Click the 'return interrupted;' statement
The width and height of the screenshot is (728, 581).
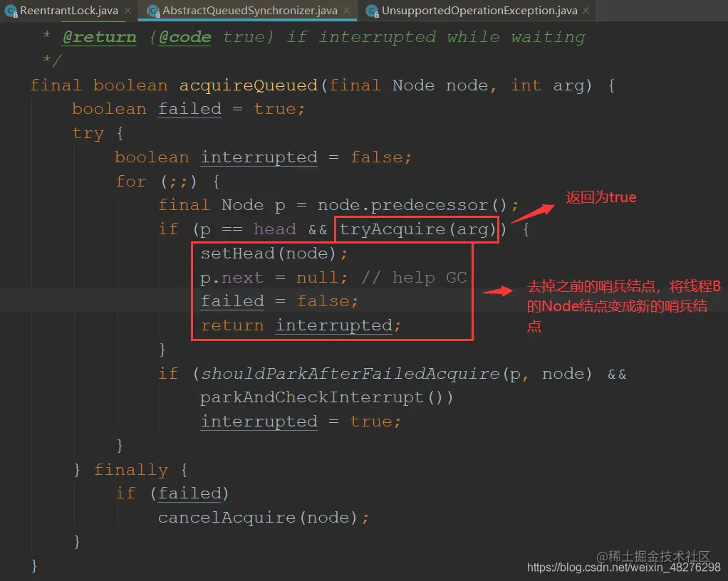pos(301,325)
